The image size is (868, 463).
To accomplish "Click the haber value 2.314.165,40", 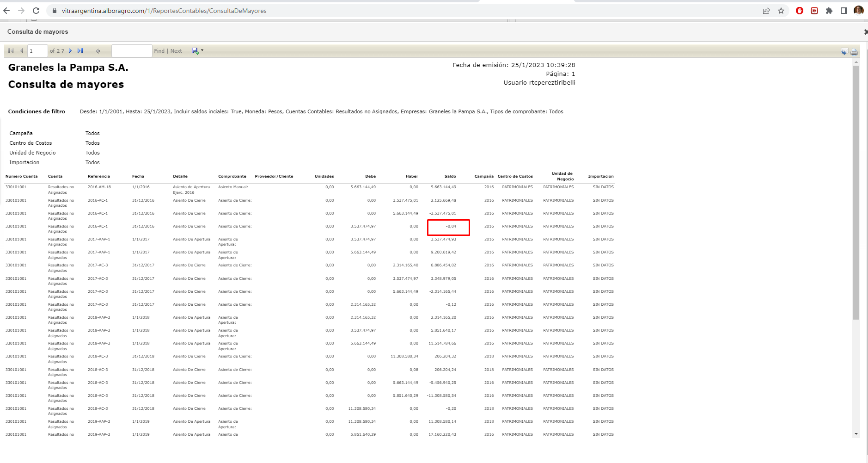I will click(x=406, y=265).
